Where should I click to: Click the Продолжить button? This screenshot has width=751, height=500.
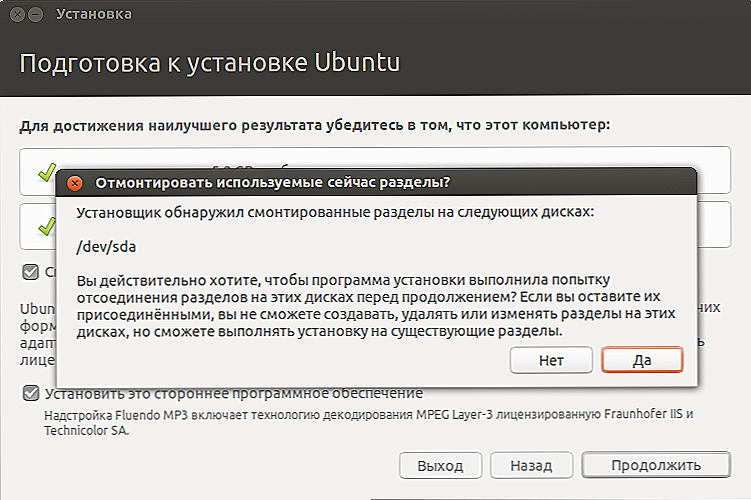click(x=656, y=465)
